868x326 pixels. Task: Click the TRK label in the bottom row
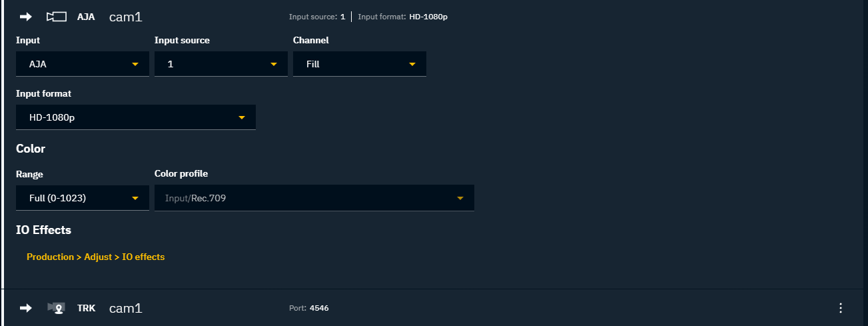click(x=86, y=308)
